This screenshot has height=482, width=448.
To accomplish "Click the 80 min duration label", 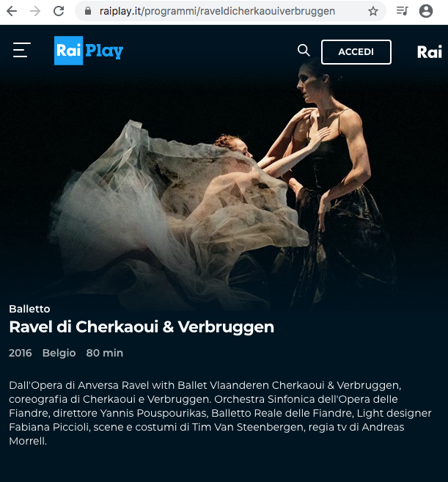I will (x=104, y=353).
